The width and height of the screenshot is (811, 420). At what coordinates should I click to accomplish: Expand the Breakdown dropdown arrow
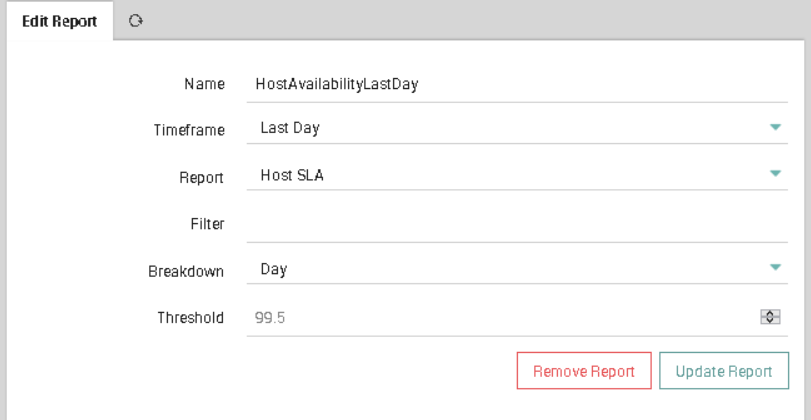775,267
